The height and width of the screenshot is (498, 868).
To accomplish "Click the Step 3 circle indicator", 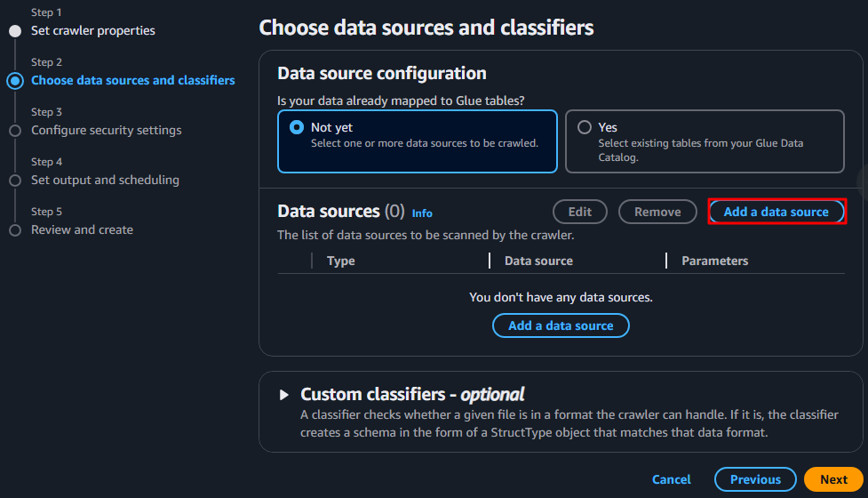I will (x=15, y=131).
